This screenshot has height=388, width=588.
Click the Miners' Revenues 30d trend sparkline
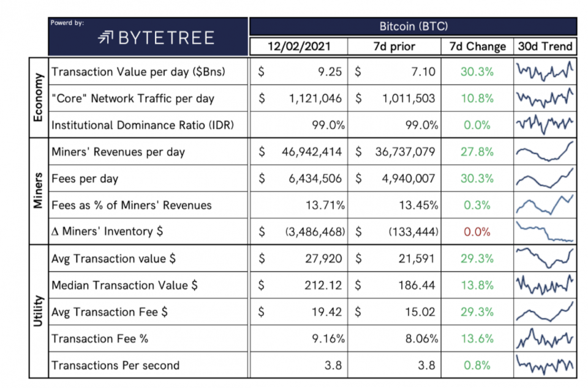click(545, 151)
